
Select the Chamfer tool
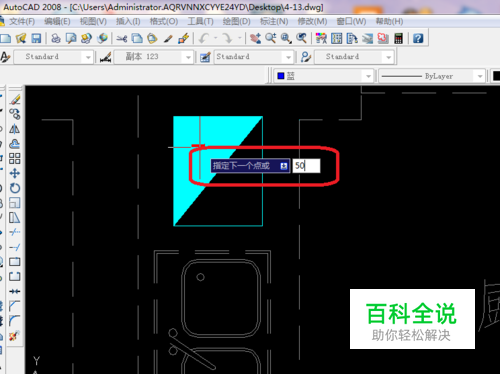coord(15,306)
